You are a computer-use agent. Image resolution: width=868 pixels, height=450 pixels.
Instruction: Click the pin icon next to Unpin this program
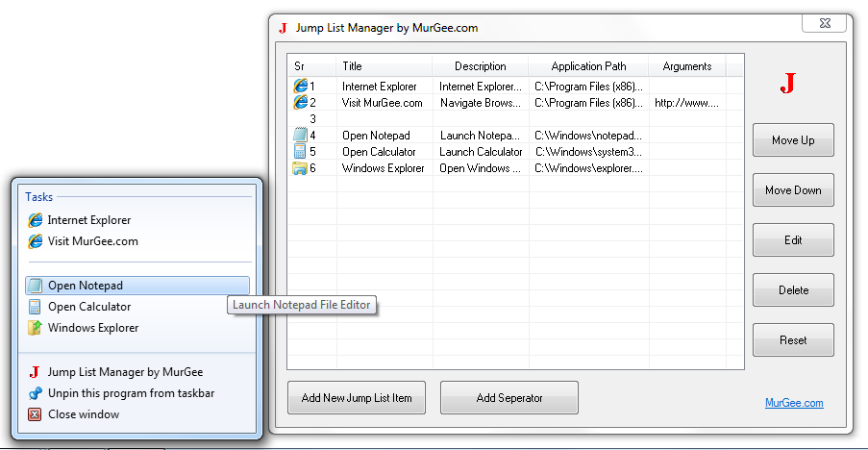35,393
